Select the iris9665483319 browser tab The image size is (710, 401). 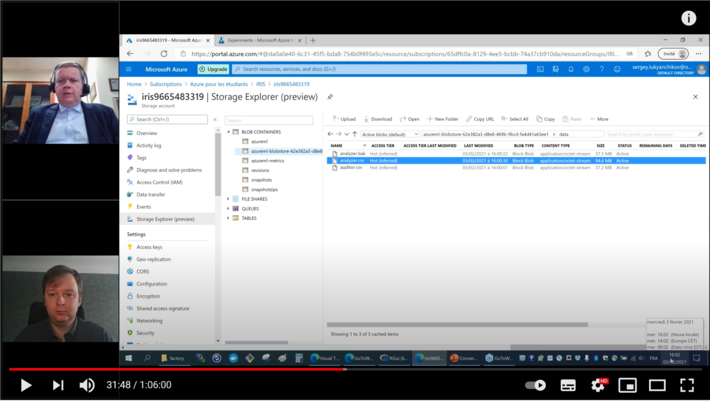[168, 40]
